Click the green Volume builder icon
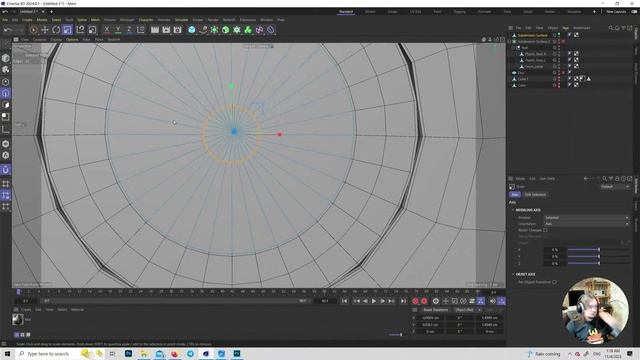Image resolution: width=640 pixels, height=360 pixels. pos(226,30)
